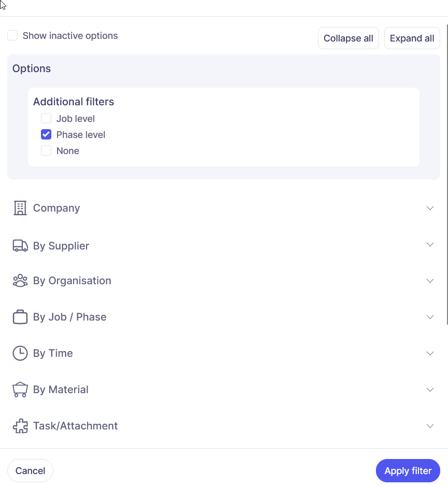Uncheck the Phase level checkbox

click(x=46, y=134)
